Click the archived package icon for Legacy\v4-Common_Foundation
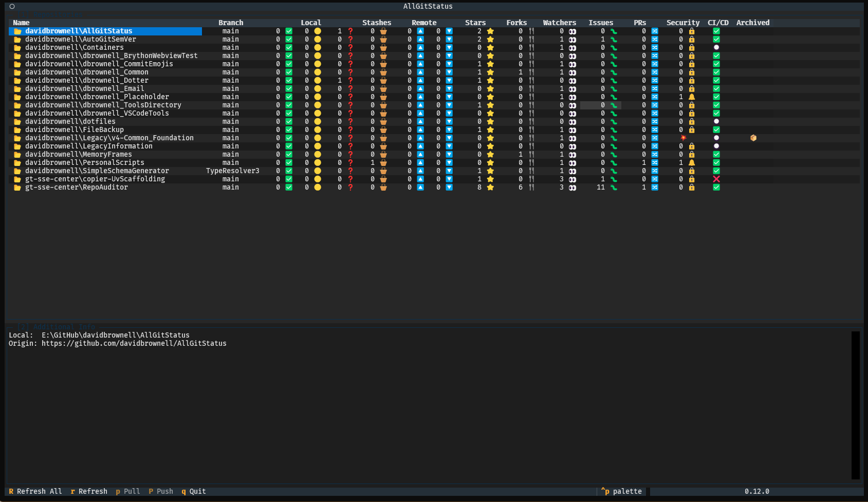868x502 pixels. pos(753,138)
